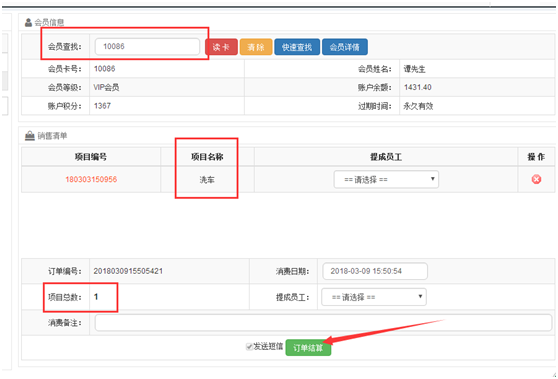Click the 会员信息 user icon
The height and width of the screenshot is (379, 558).
click(x=28, y=22)
